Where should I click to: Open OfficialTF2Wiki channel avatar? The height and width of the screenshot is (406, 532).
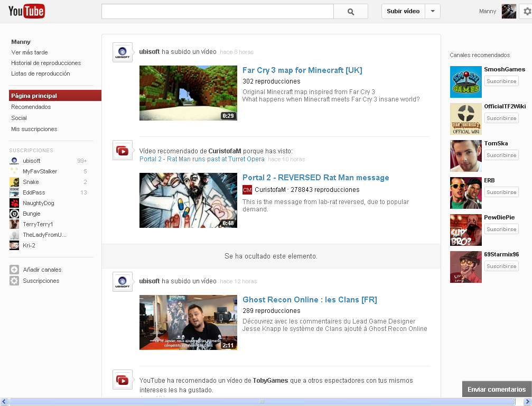[x=466, y=119]
